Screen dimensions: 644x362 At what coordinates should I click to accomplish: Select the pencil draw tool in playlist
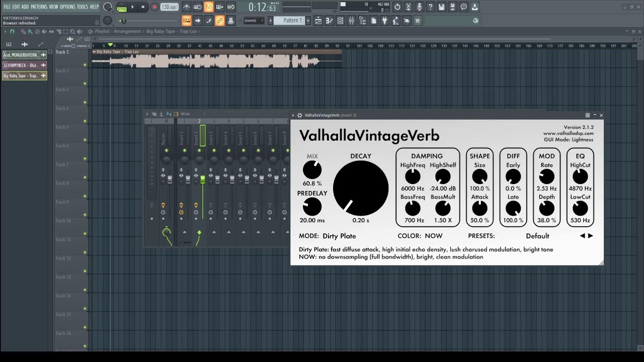pos(23,31)
